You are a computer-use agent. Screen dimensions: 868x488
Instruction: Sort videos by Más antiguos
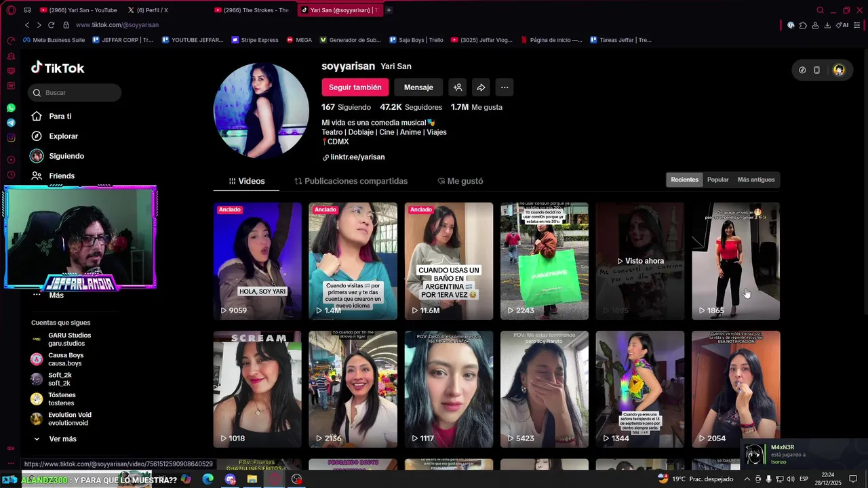(x=755, y=180)
